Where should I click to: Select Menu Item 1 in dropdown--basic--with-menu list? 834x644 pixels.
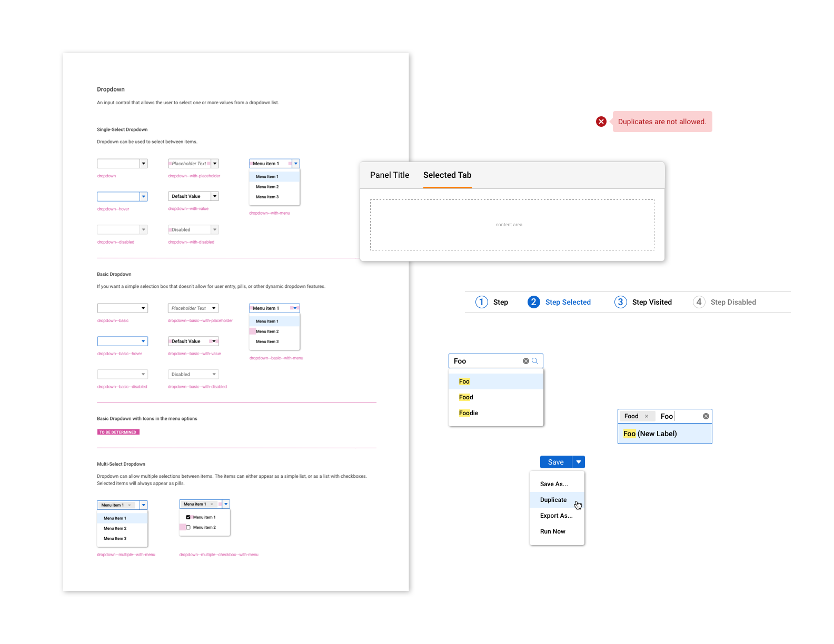click(x=274, y=321)
